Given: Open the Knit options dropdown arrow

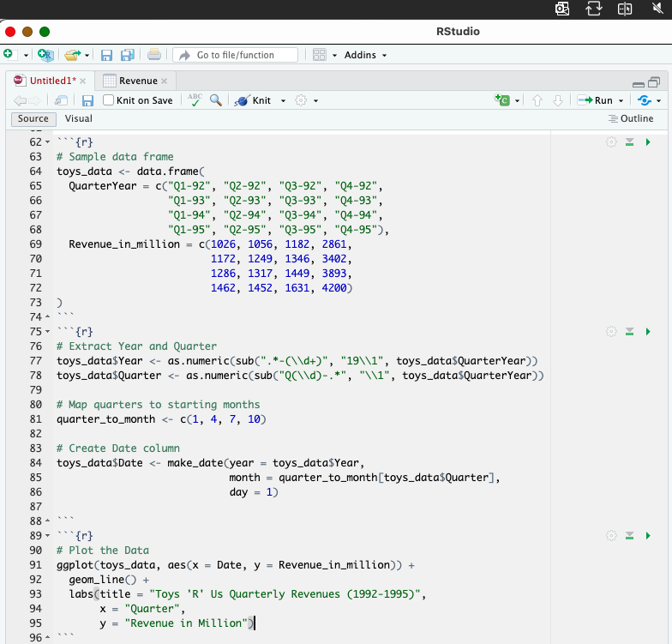Looking at the screenshot, I should click(x=283, y=101).
